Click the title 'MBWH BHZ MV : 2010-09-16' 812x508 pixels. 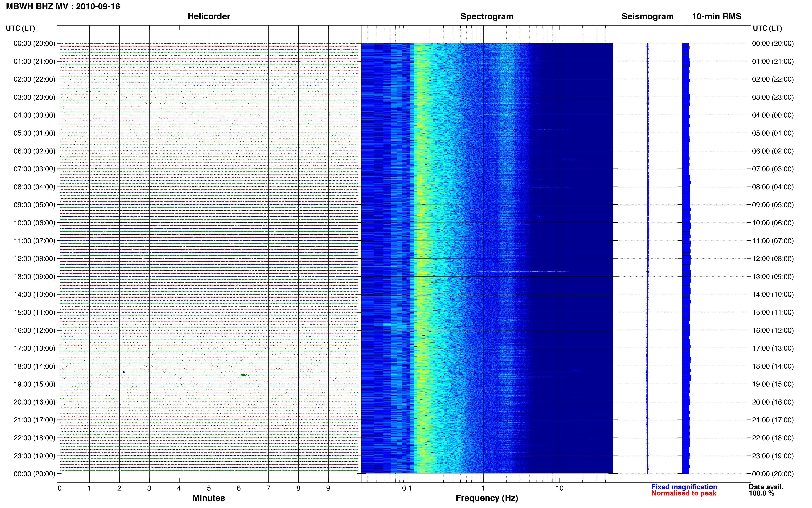click(63, 6)
